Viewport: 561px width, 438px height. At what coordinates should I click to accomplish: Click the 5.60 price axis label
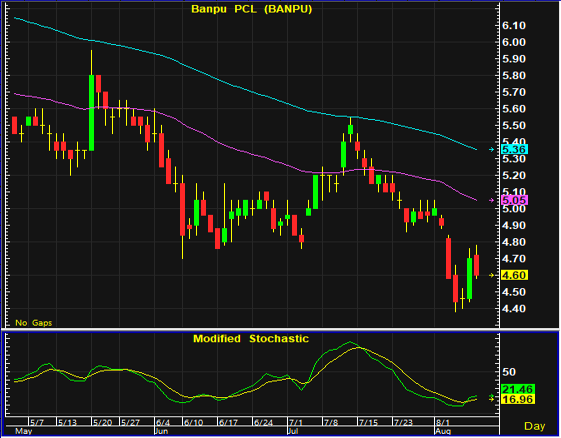514,109
